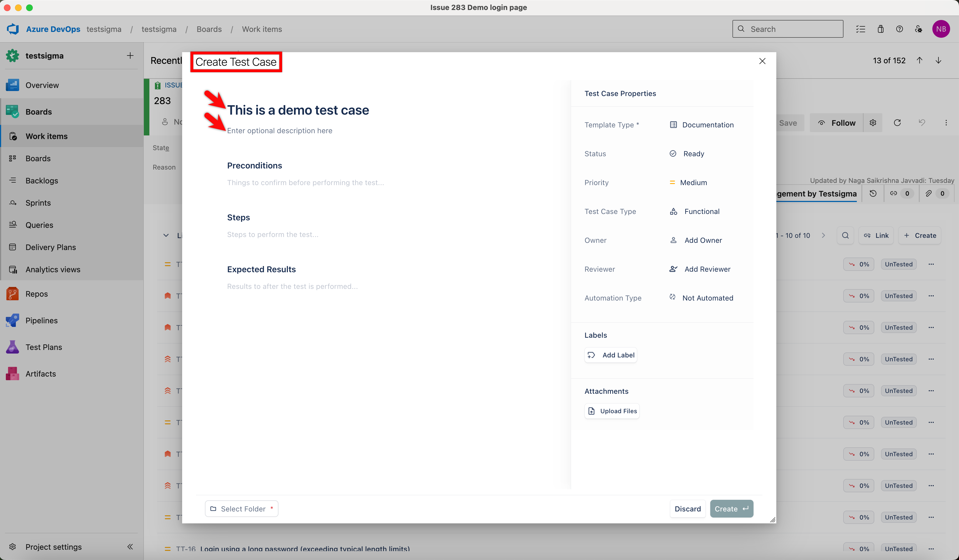Click the refresh work item icon
This screenshot has height=560, width=959.
[897, 122]
